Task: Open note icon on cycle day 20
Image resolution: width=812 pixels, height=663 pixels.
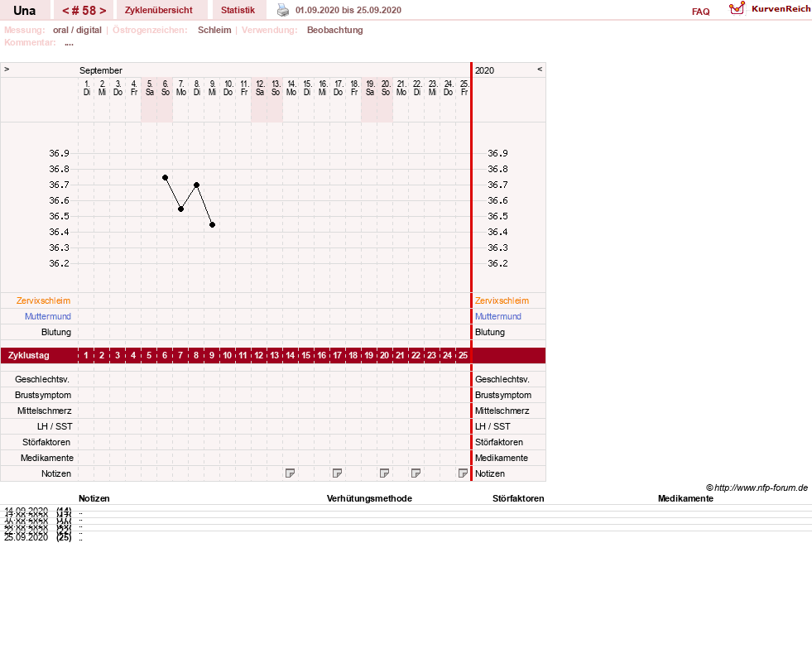Action: click(x=384, y=473)
